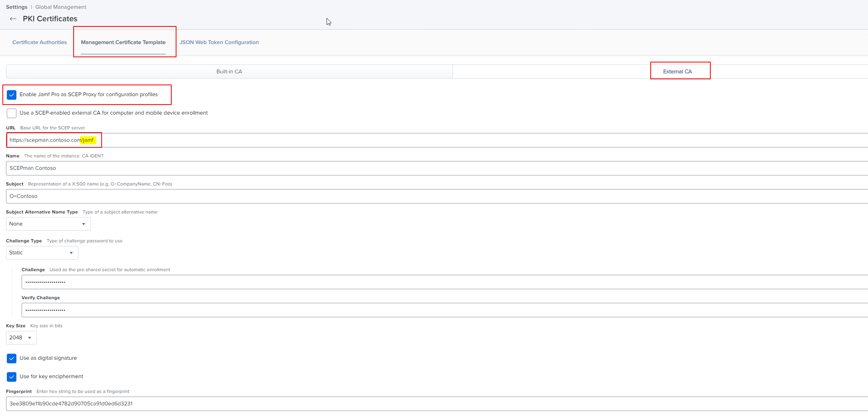
Task: Click the 'Base URL for the SCEP server' hint
Action: tap(52, 128)
